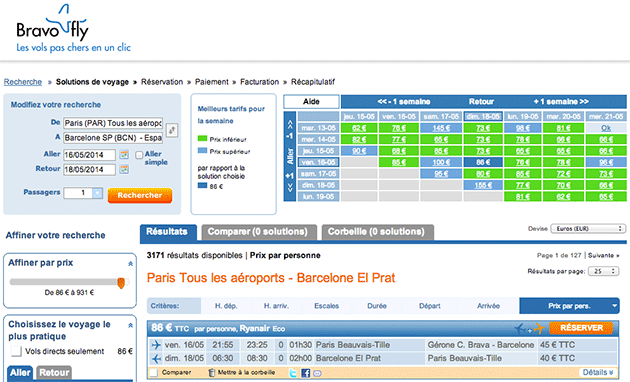Open the Résultats par page dropdown
The height and width of the screenshot is (382, 630).
[x=603, y=272]
